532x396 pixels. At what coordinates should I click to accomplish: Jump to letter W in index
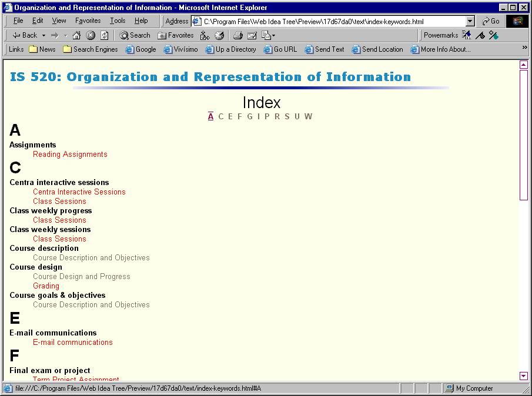(x=308, y=116)
